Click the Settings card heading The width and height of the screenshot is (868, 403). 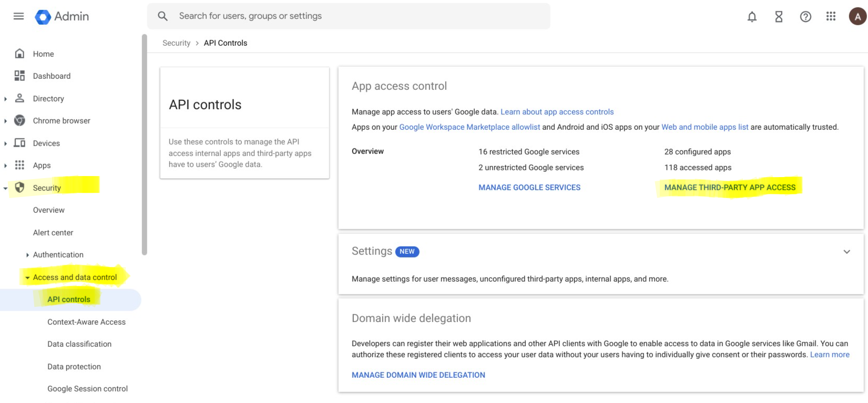click(372, 251)
